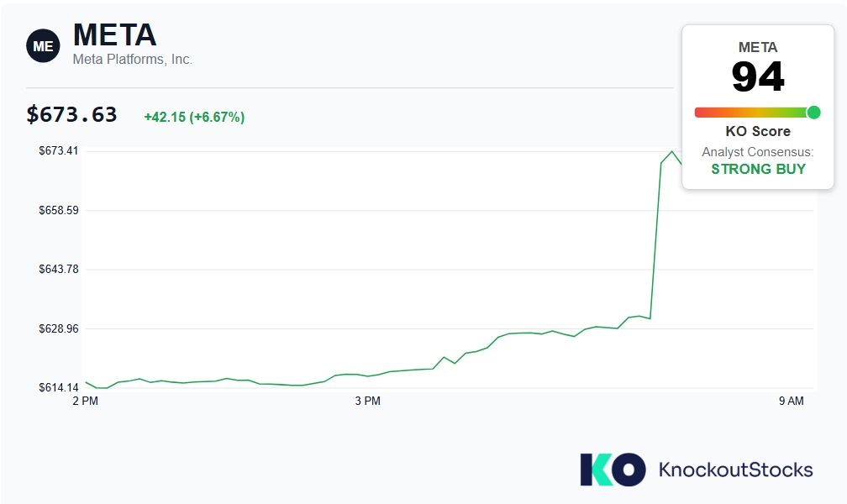
Task: Click the 3 PM time axis label
Action: pos(367,401)
